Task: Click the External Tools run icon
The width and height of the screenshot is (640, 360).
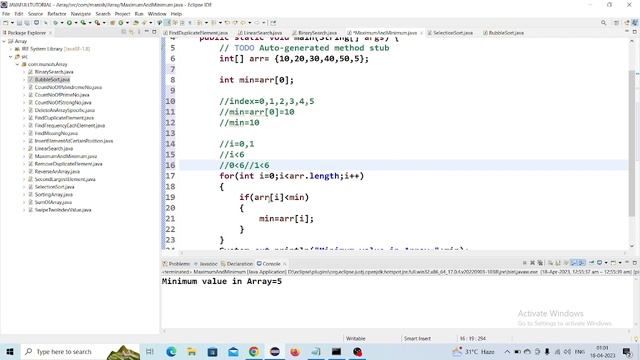Action: pyautogui.click(x=97, y=23)
